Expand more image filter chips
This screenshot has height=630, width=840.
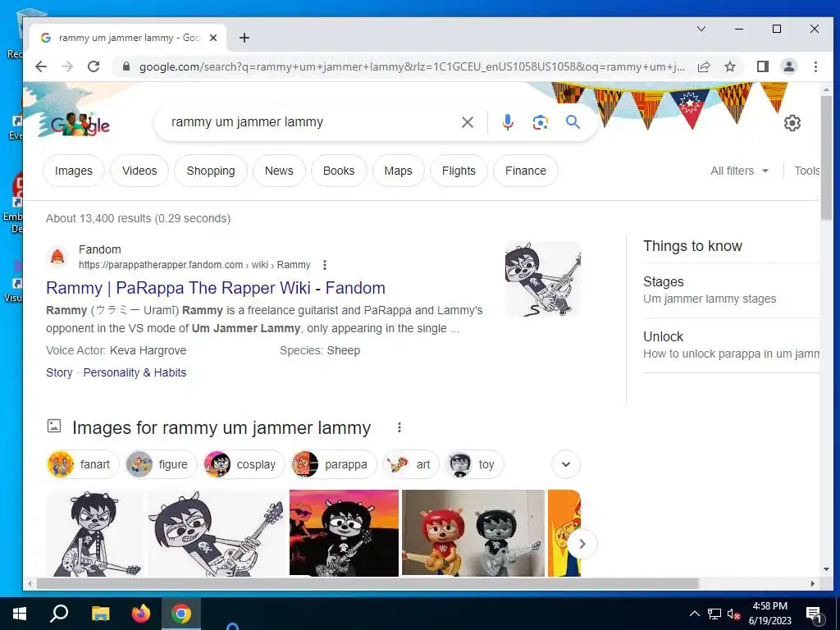566,464
